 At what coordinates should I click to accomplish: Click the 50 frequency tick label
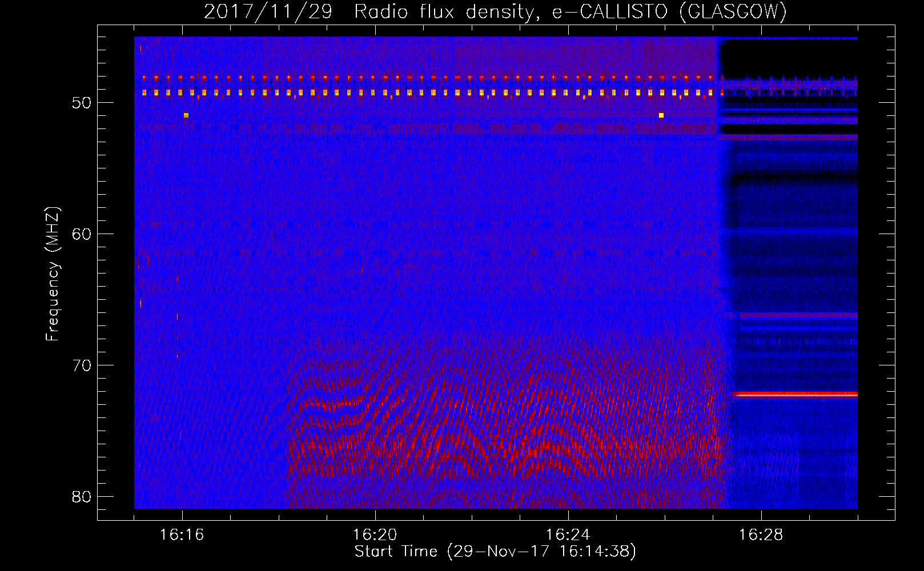(x=82, y=103)
